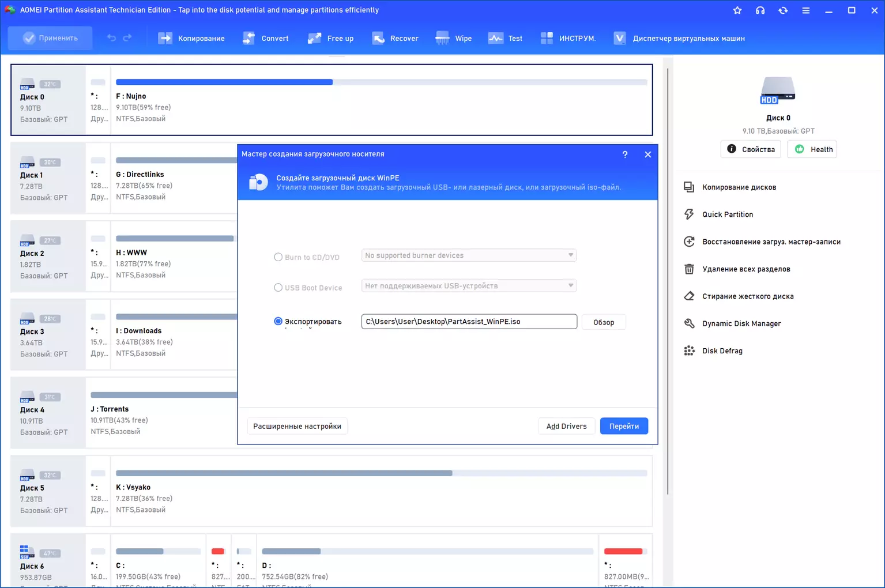
Task: Open the Test tool icon
Action: [495, 38]
